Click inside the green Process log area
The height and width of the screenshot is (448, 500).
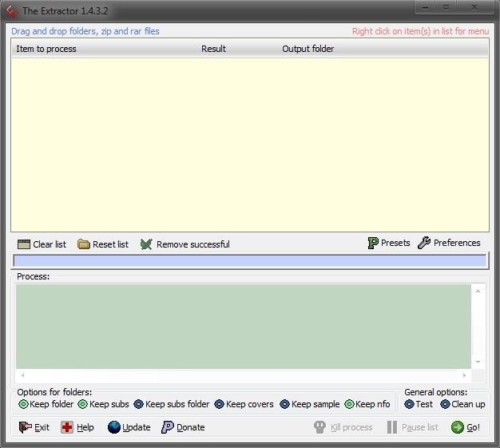click(x=244, y=327)
